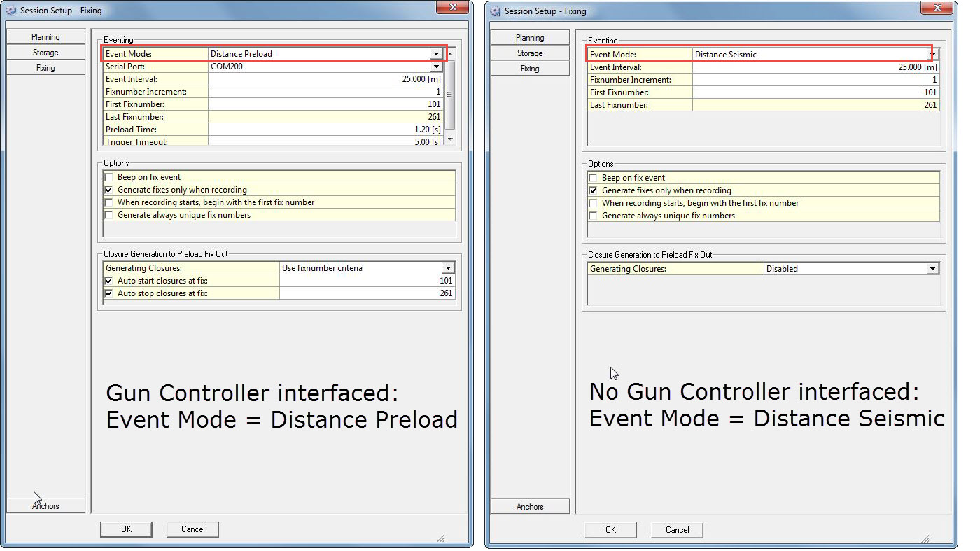
Task: Open dropdown showing Use fixnumber criteria
Action: 447,268
